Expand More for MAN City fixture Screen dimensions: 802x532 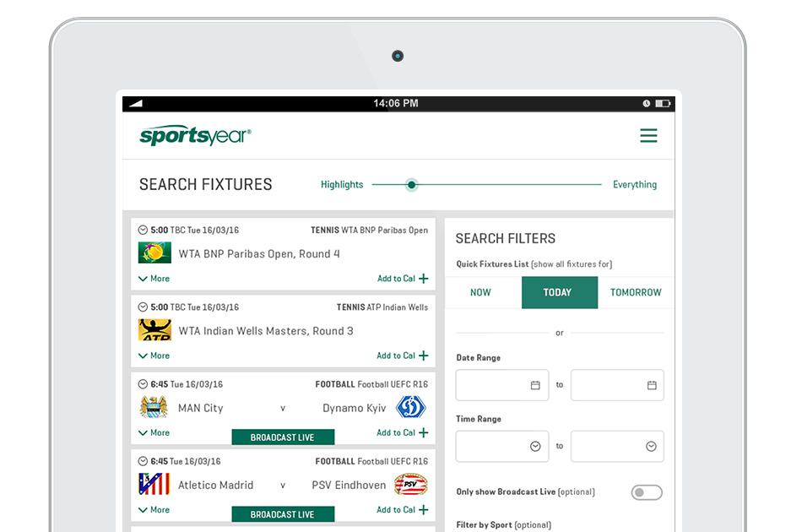coord(154,433)
